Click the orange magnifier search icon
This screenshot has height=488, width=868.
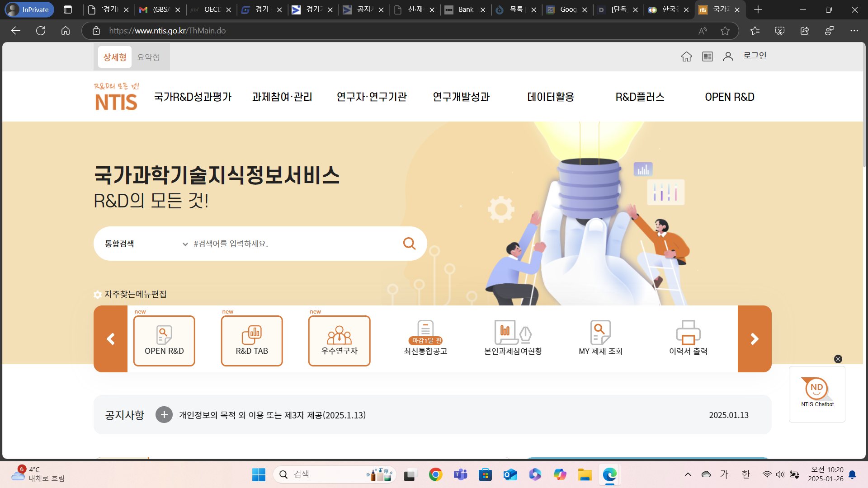click(x=409, y=244)
